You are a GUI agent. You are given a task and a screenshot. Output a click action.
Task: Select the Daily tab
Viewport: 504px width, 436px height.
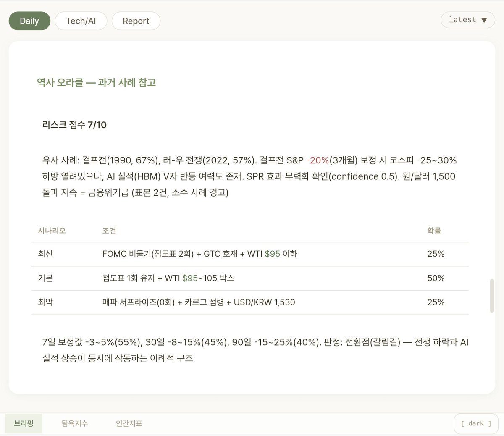point(29,21)
